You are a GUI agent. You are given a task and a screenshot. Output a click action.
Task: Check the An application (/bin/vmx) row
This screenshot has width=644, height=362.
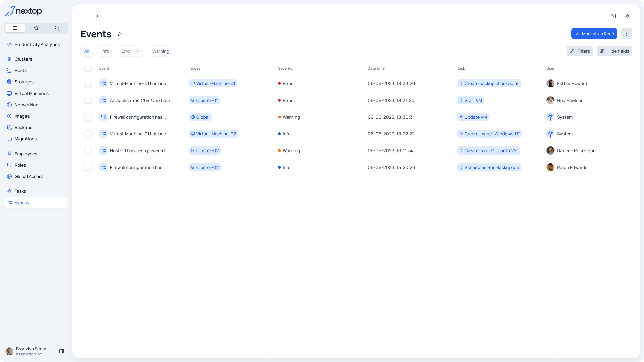(x=88, y=100)
